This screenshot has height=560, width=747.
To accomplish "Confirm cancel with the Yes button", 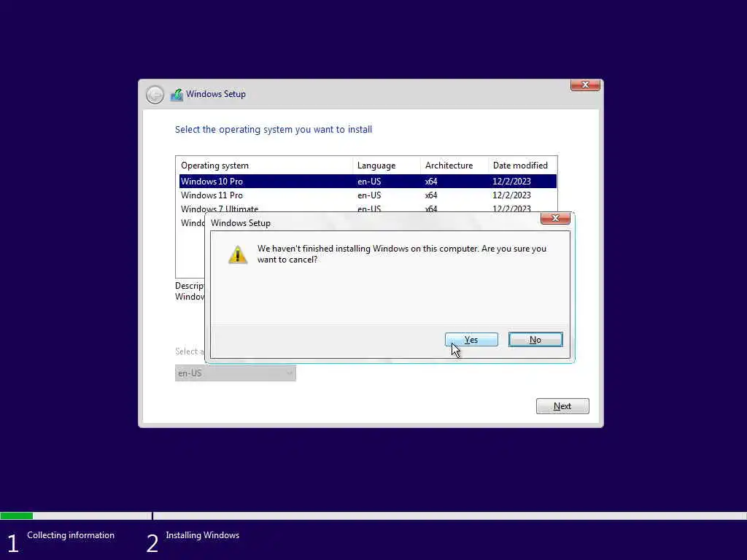I will [471, 340].
